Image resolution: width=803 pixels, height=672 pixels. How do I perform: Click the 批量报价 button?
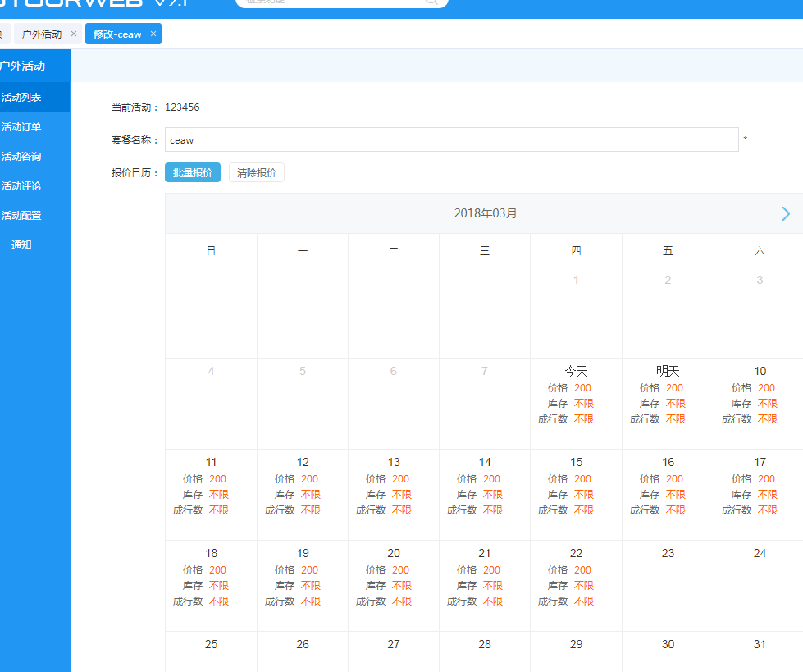click(x=192, y=172)
